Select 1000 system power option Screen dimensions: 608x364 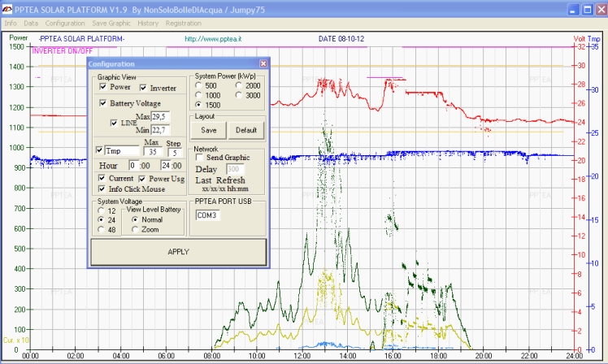(198, 95)
